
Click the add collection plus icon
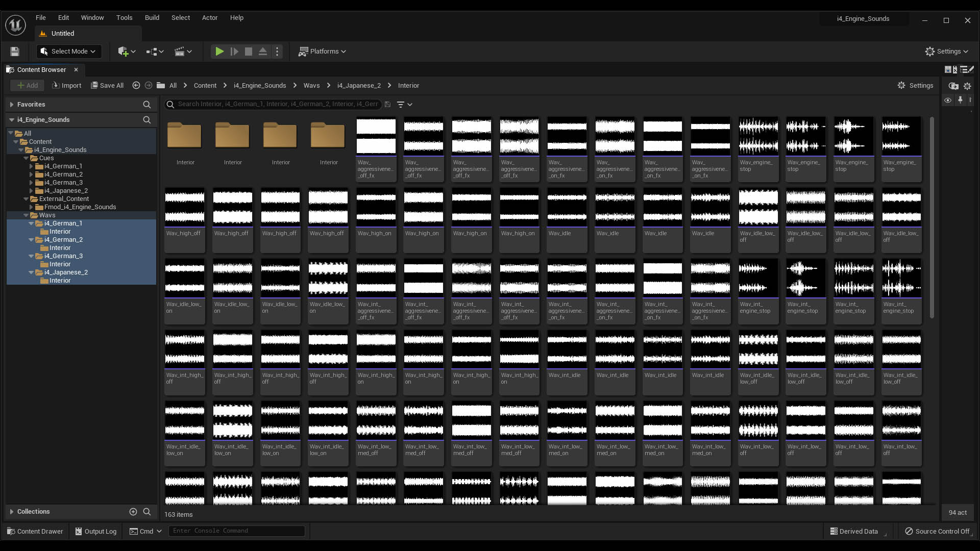tap(133, 512)
